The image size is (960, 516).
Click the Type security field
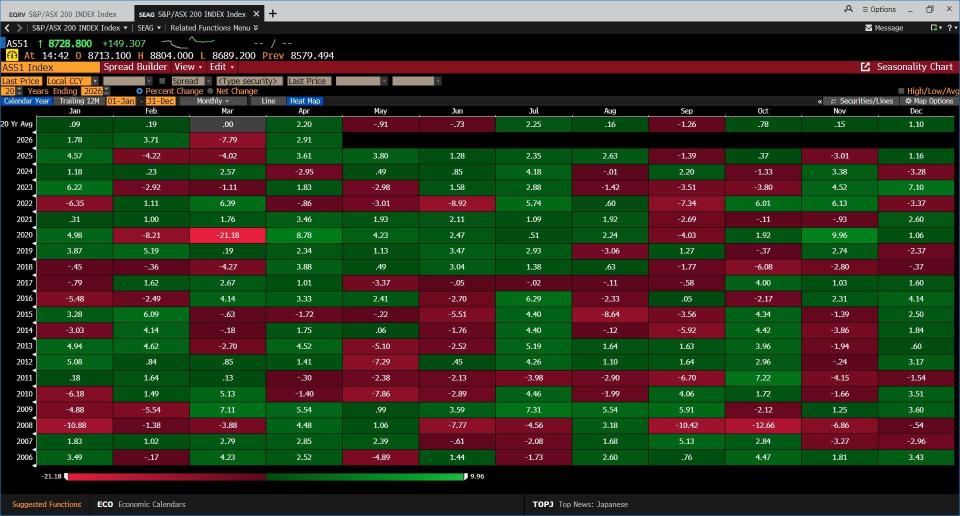(x=250, y=81)
